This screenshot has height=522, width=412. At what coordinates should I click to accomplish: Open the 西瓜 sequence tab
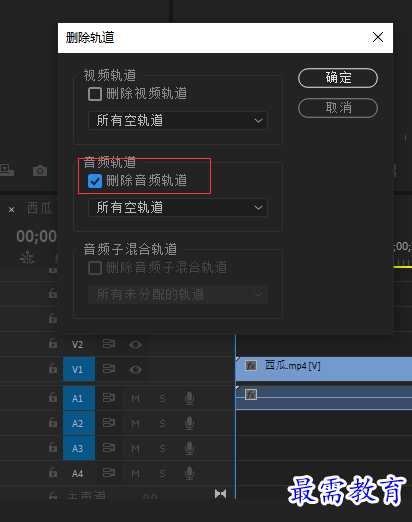coord(39,209)
